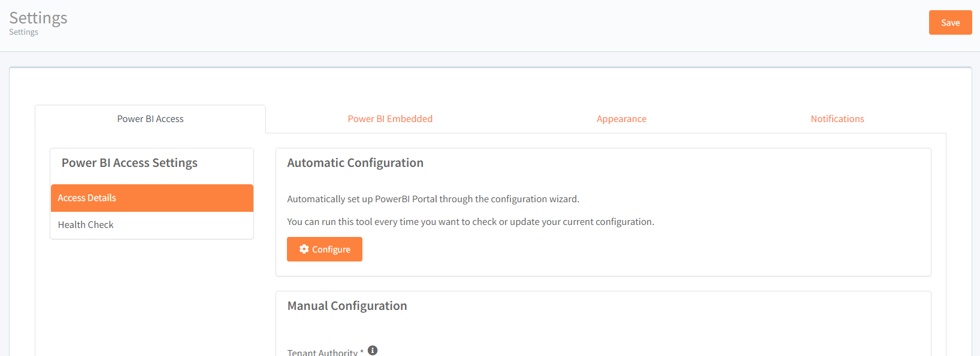
Task: Switch to the Power BI Embedded tab
Action: (x=390, y=118)
